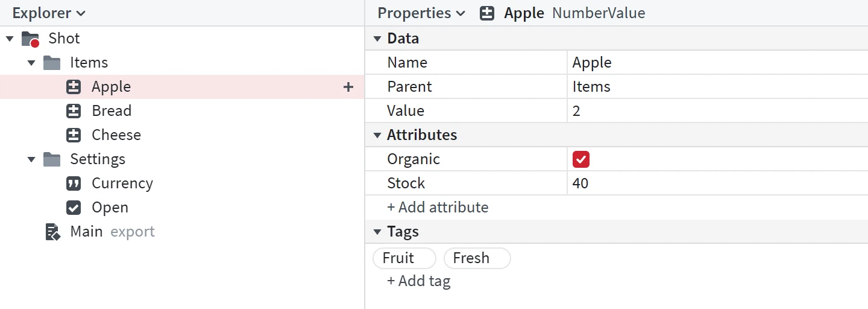Click Add attribute link
This screenshot has width=868, height=309.
[438, 208]
